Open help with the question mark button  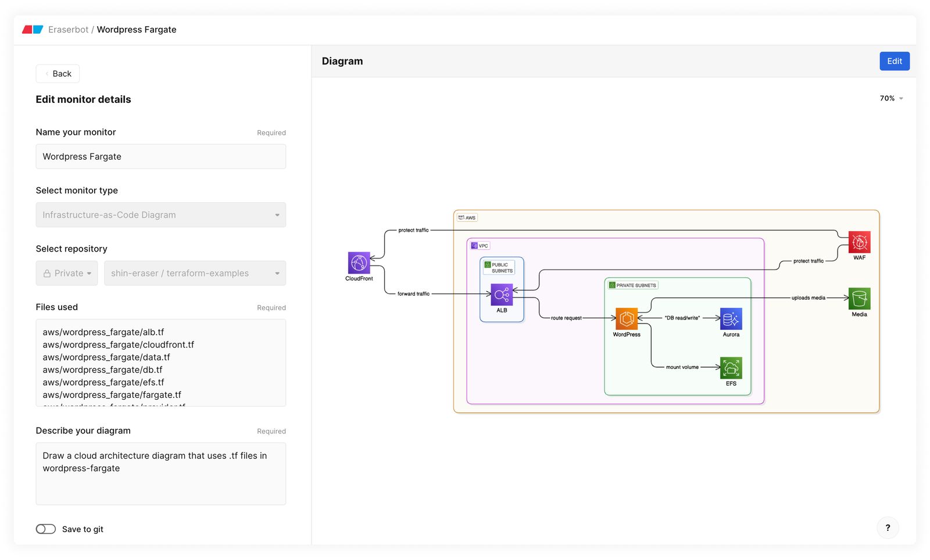pyautogui.click(x=888, y=527)
